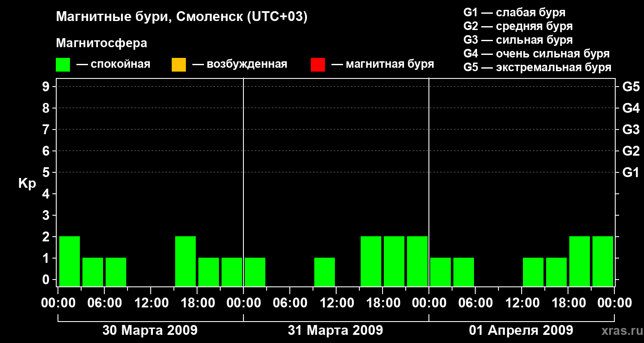Click the Kp 1 bar at 31 Марта midday
This screenshot has height=343, width=644.
tap(325, 272)
